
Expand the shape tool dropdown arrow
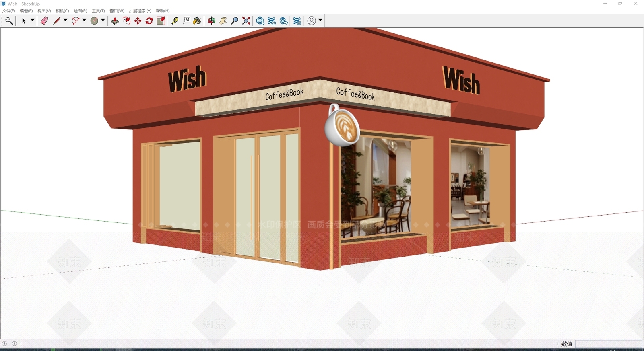103,20
